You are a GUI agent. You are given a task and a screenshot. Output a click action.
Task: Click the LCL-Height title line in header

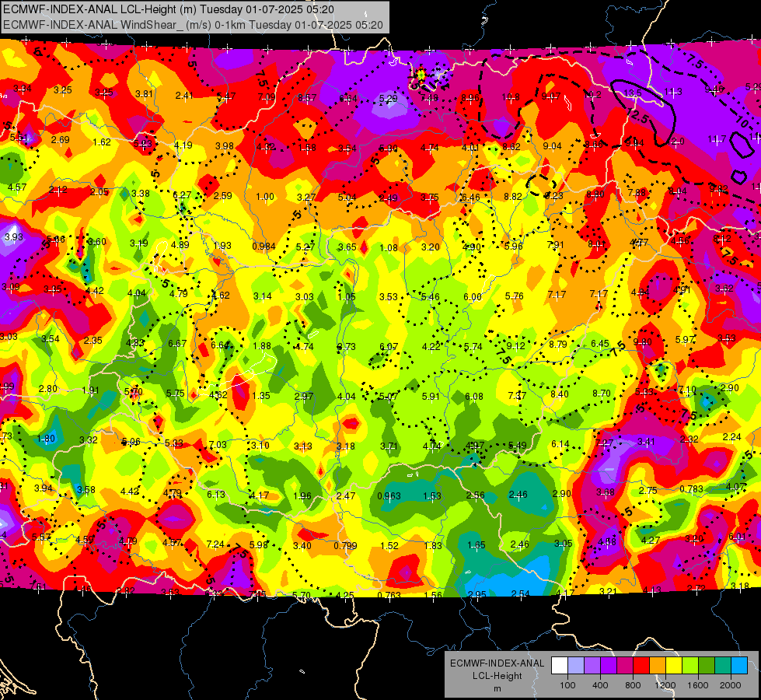point(169,9)
